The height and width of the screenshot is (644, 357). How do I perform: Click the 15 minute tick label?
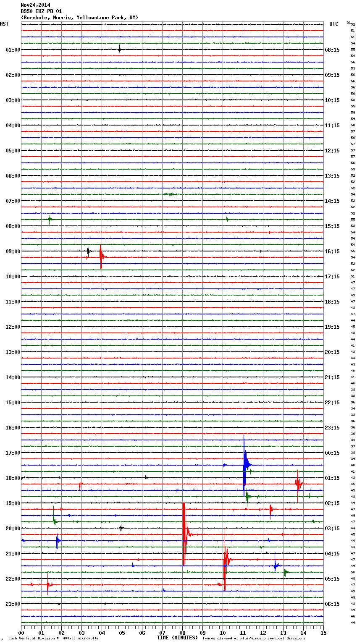click(x=323, y=633)
